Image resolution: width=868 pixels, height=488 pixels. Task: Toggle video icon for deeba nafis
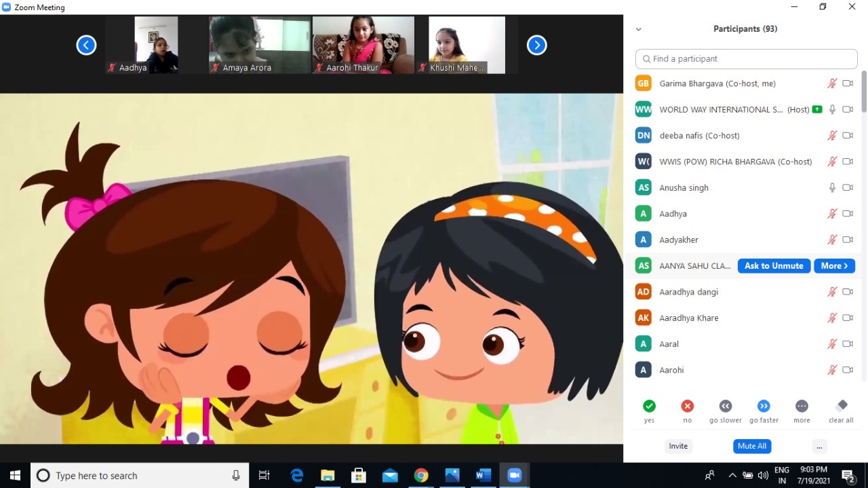tap(848, 136)
